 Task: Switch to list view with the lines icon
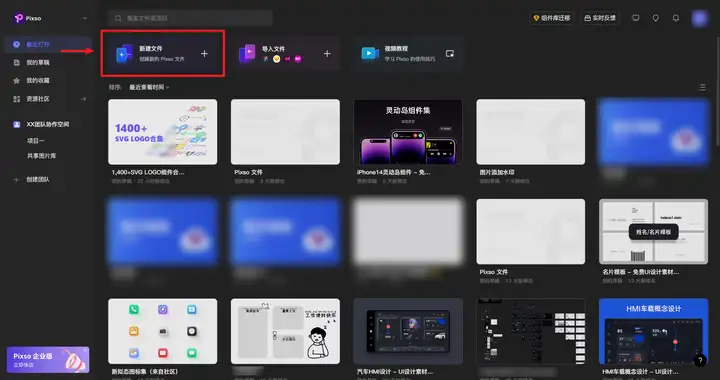pyautogui.click(x=702, y=87)
